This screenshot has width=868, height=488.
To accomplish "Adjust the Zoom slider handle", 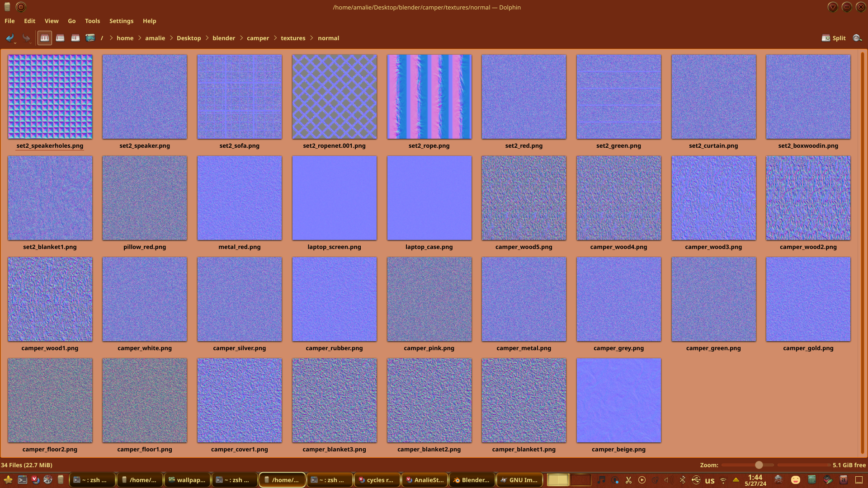I will pos(759,465).
